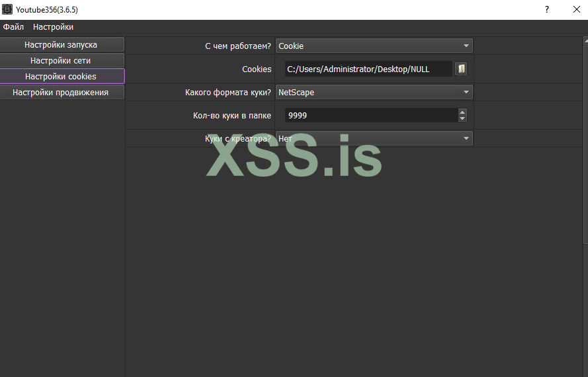
Task: Click into the Cookies folder path field
Action: tap(368, 69)
